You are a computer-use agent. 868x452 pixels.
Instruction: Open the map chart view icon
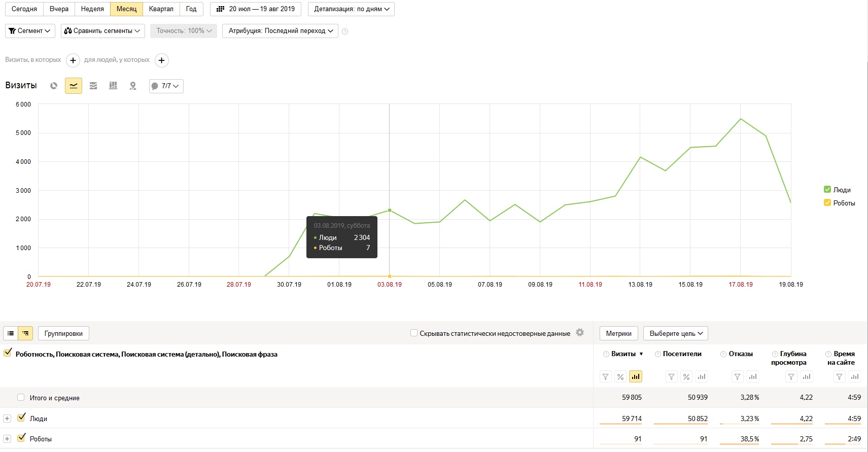point(133,86)
